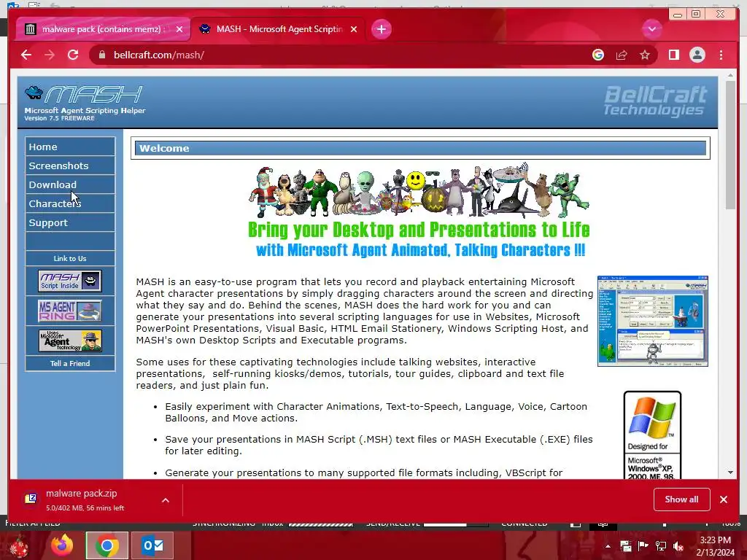This screenshot has height=560, width=747.
Task: Share this page using share icon
Action: click(x=622, y=55)
